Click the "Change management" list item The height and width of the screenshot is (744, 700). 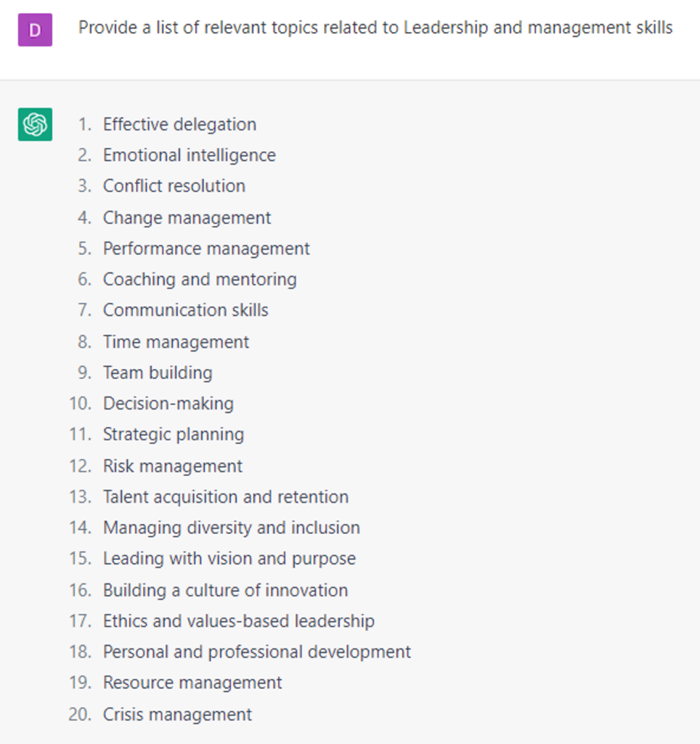click(187, 217)
